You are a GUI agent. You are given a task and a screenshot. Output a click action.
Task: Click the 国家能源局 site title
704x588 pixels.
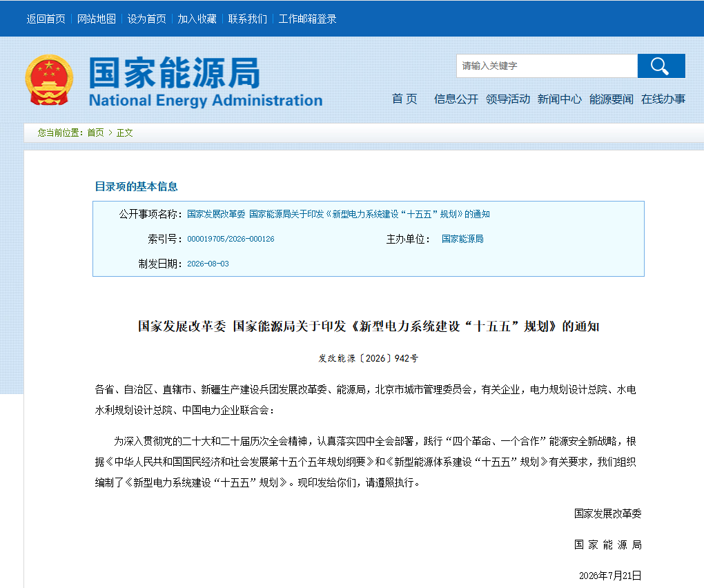click(x=174, y=72)
